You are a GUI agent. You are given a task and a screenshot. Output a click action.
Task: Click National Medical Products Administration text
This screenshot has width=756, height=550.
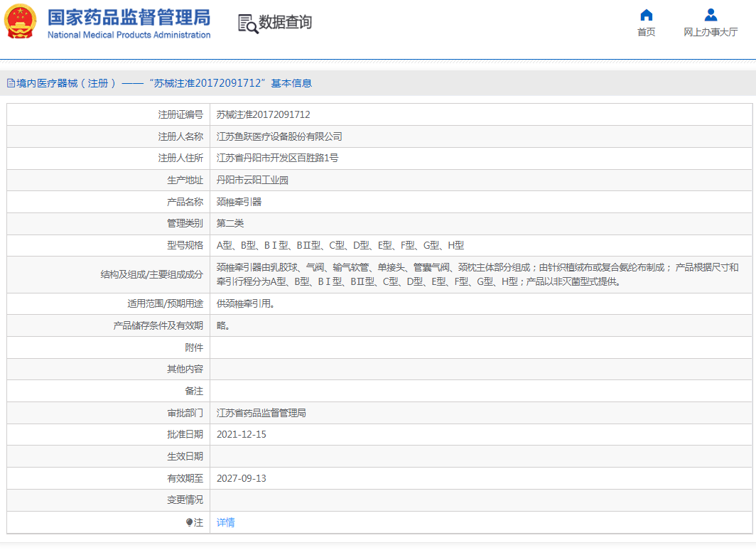[x=129, y=36]
